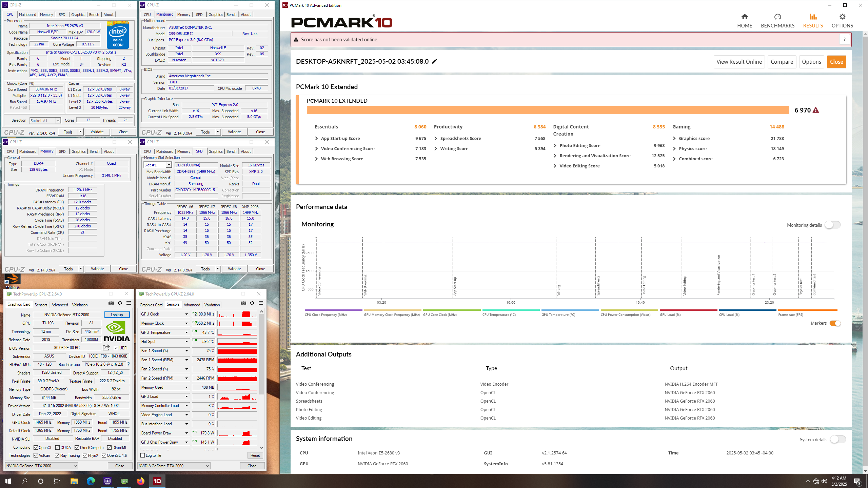This screenshot has height=488, width=868.
Task: Toggle the Ray Tracing checkbox in GPU-Z
Action: pyautogui.click(x=57, y=455)
